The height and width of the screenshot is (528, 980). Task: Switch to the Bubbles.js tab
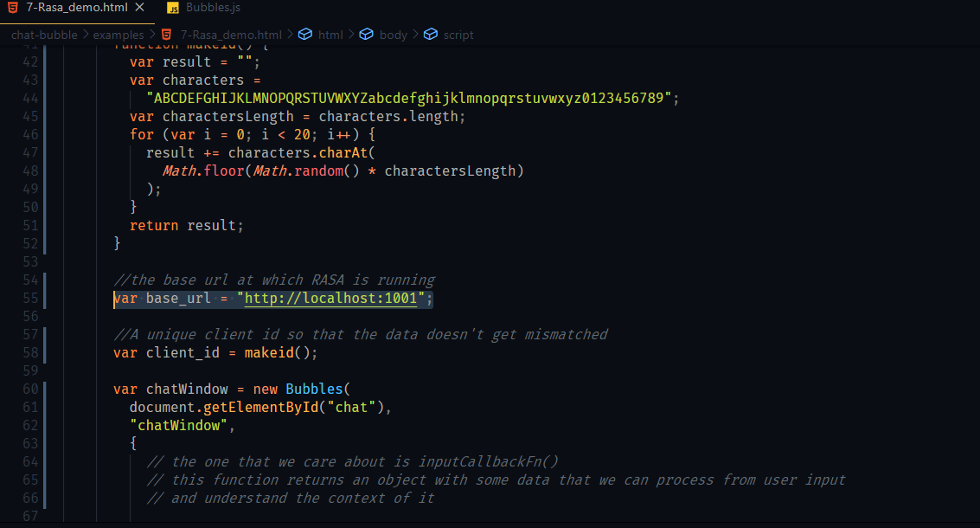[x=213, y=8]
